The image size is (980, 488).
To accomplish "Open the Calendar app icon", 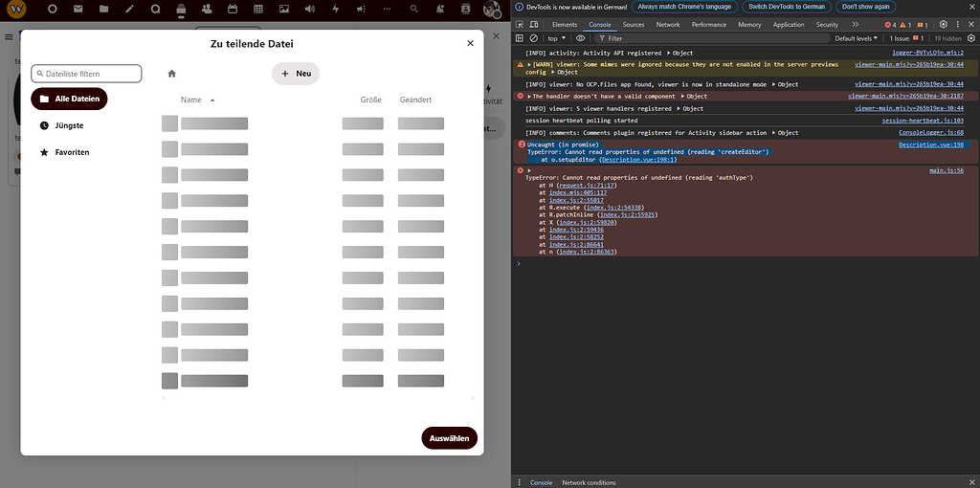I will point(233,9).
